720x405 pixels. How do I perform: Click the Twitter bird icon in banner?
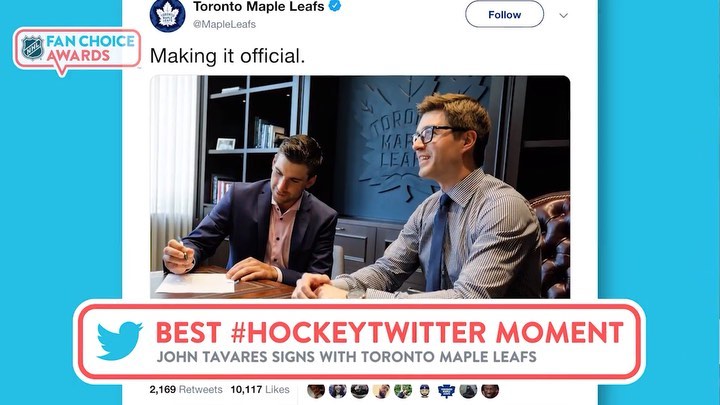pyautogui.click(x=120, y=341)
